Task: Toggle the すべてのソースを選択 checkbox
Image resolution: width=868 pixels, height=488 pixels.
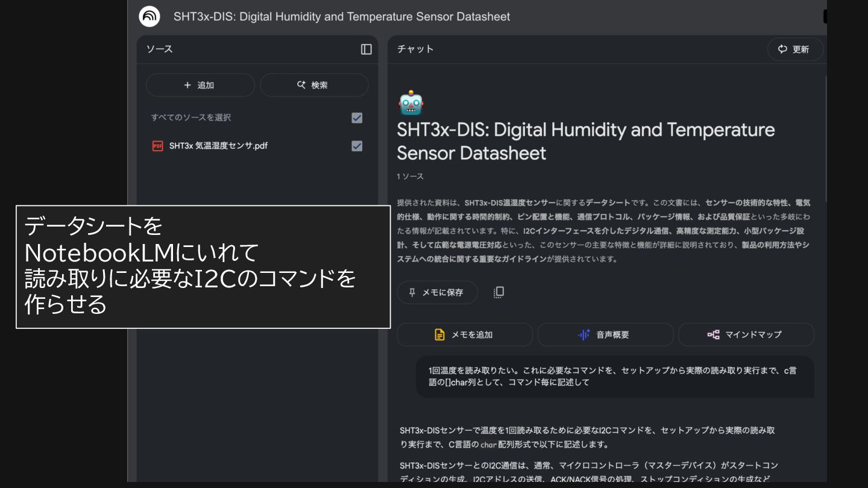Action: point(357,118)
